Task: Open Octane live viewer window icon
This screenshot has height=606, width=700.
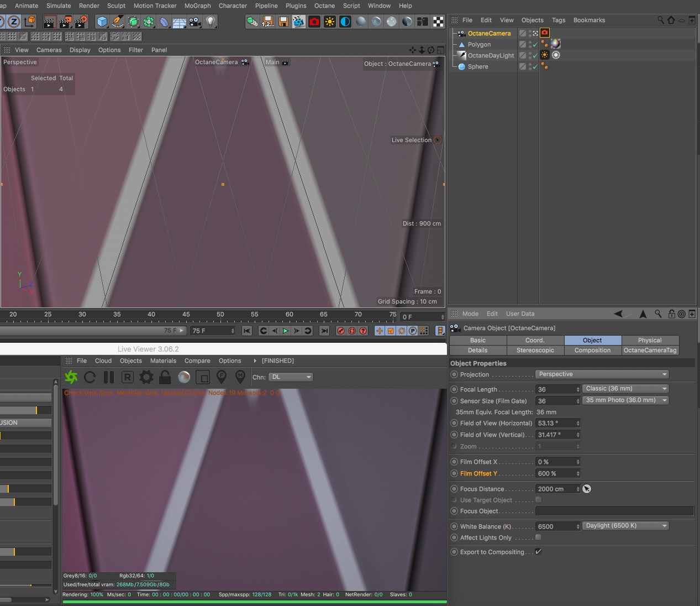Action: click(299, 22)
